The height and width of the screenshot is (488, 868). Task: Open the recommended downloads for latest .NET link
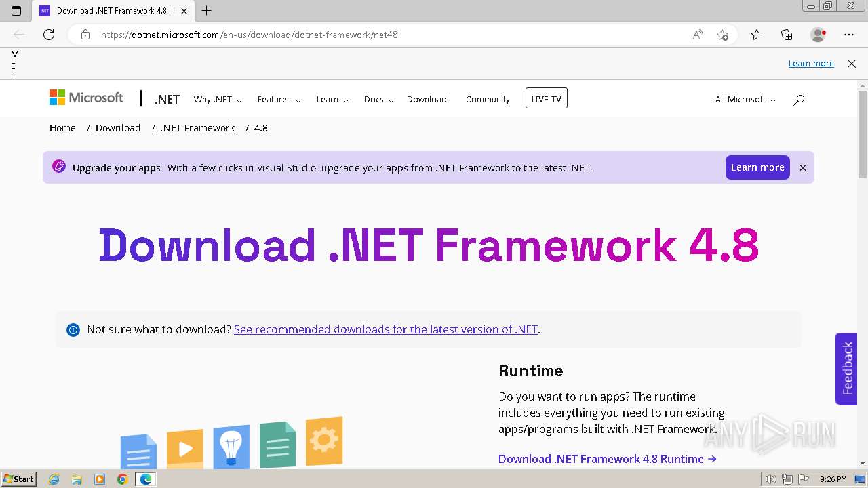[x=386, y=329]
